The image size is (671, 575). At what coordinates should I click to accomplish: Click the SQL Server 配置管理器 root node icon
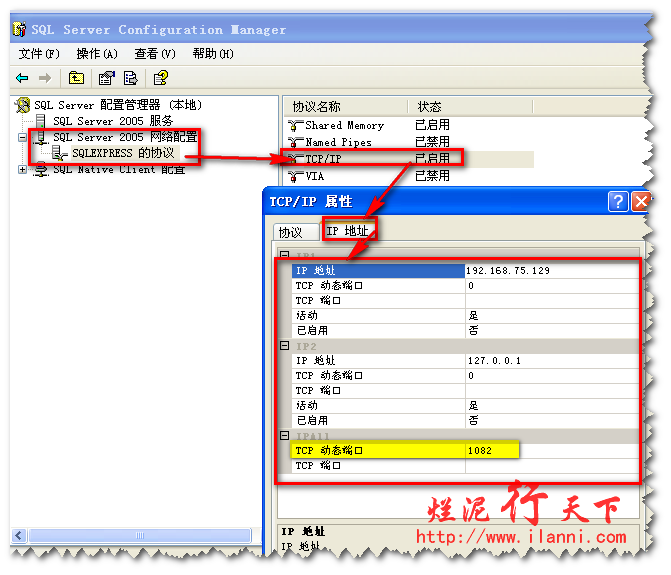[x=22, y=105]
